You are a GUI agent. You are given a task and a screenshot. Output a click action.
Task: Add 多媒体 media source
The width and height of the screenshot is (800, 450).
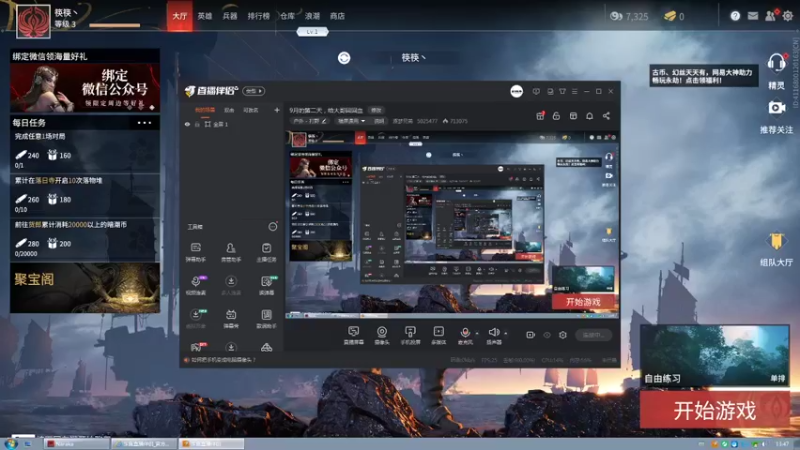click(x=438, y=336)
